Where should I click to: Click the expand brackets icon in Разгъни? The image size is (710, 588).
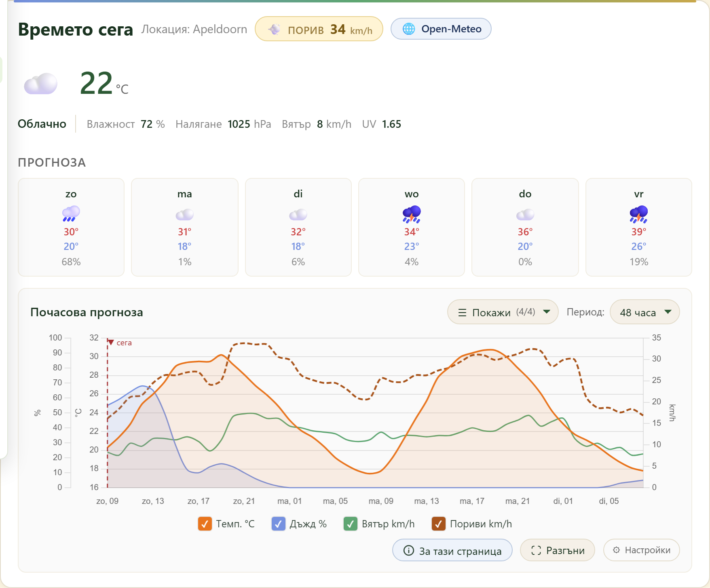pyautogui.click(x=536, y=550)
